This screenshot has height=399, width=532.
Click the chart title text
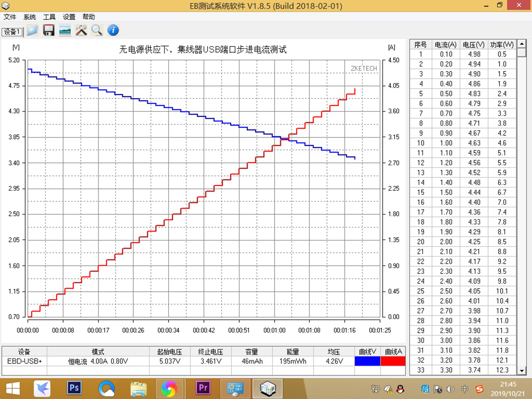click(203, 50)
